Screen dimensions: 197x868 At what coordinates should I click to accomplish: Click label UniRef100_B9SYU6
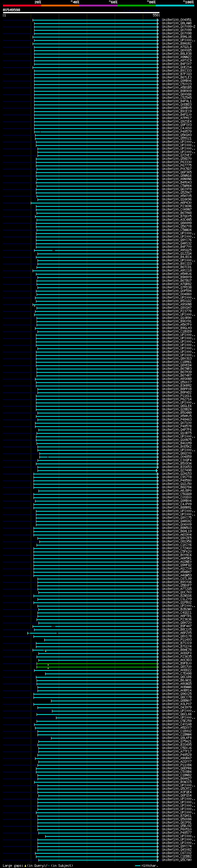pyautogui.click(x=177, y=582)
